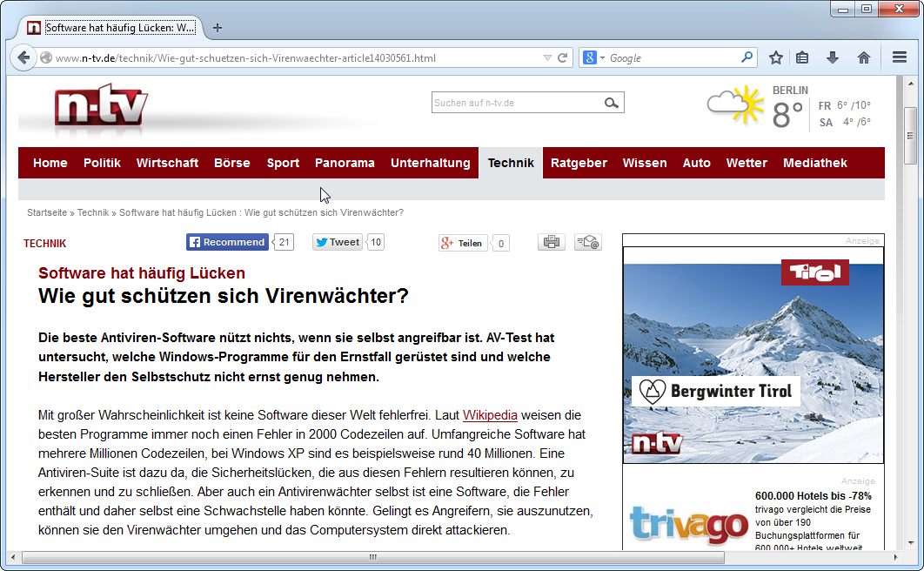Screen dimensions: 924x571
Task: Bookmark this page with the star icon
Action: pyautogui.click(x=776, y=57)
